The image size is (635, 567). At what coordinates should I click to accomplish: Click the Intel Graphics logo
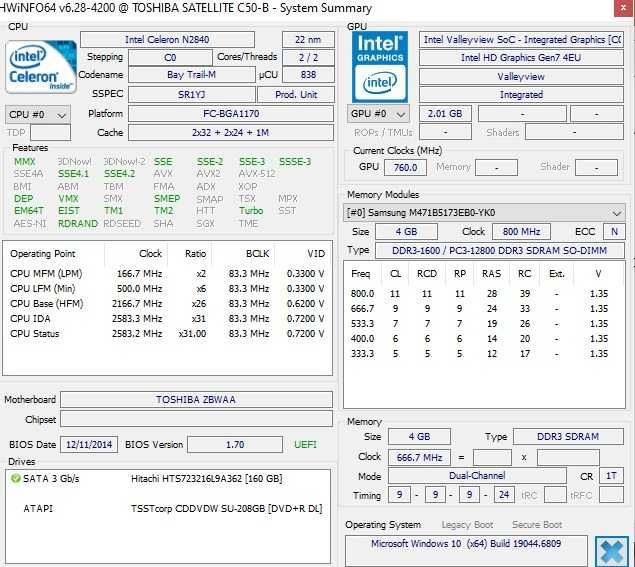point(380,67)
